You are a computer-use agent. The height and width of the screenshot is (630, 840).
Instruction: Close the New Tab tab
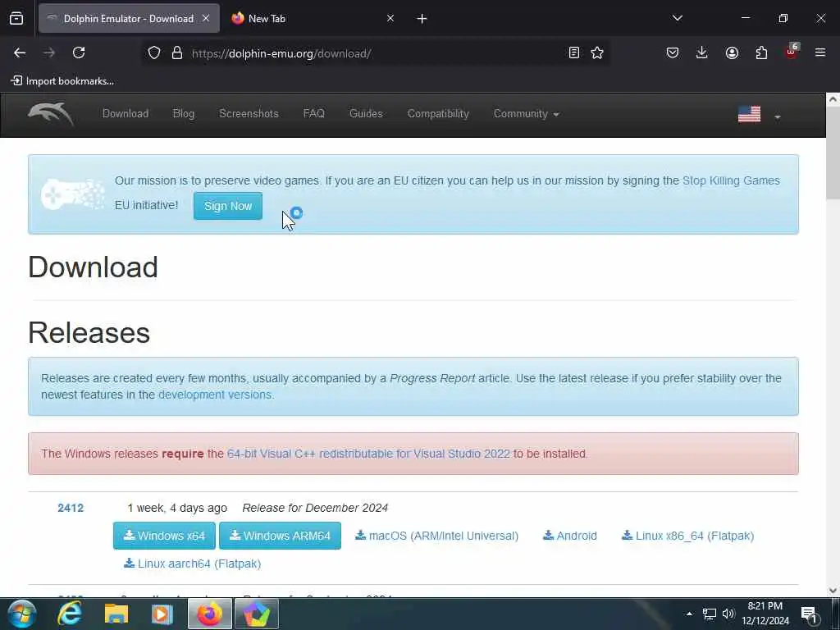[x=390, y=19]
